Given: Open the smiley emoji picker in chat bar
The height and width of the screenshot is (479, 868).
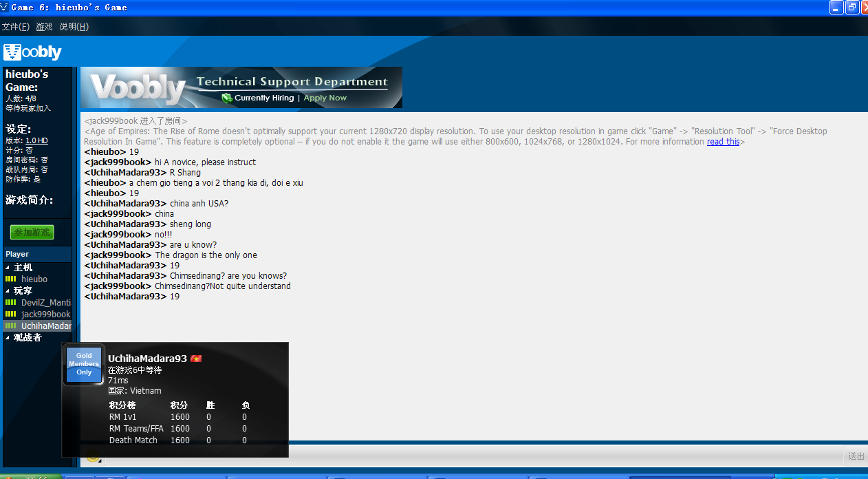Looking at the screenshot, I should (x=93, y=456).
